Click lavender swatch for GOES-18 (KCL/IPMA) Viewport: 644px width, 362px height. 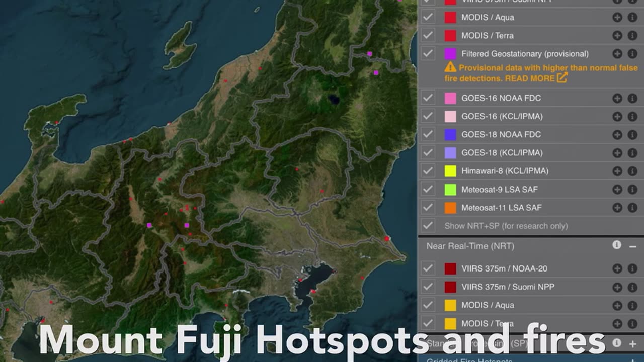coord(450,153)
